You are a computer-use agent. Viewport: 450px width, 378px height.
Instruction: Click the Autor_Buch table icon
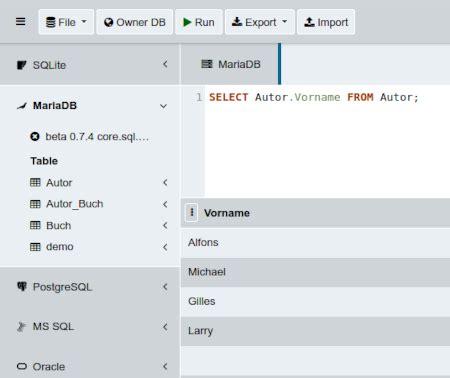click(35, 204)
